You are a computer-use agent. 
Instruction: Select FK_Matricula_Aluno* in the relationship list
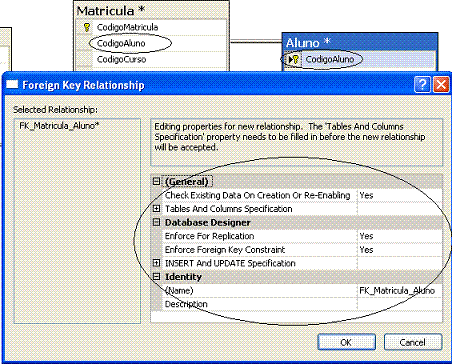(59, 126)
